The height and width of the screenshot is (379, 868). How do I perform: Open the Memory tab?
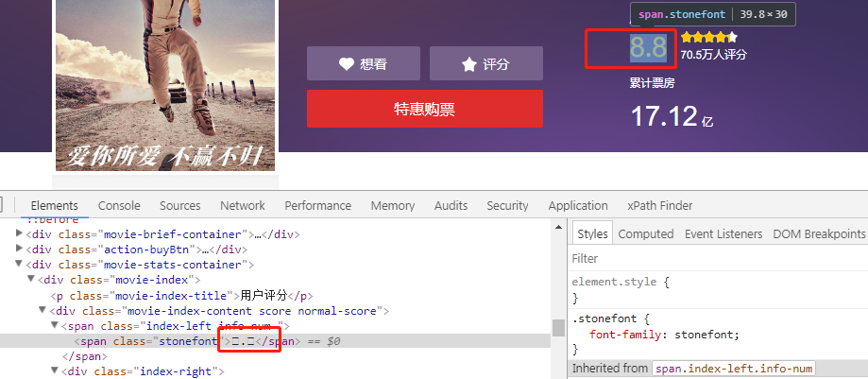tap(393, 206)
